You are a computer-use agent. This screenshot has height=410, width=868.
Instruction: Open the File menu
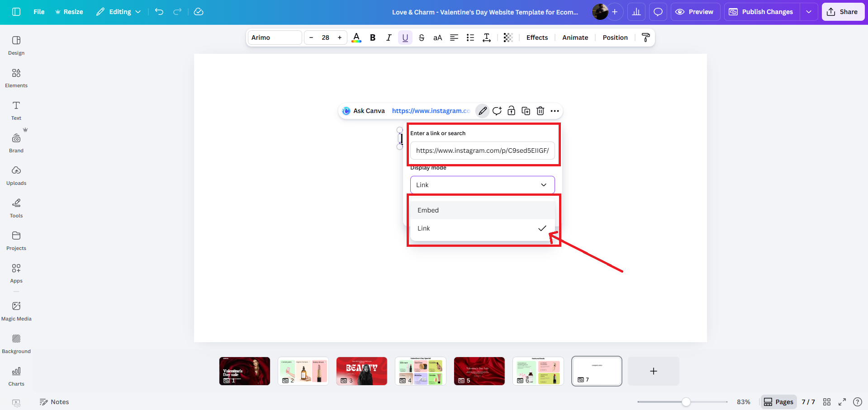(39, 12)
